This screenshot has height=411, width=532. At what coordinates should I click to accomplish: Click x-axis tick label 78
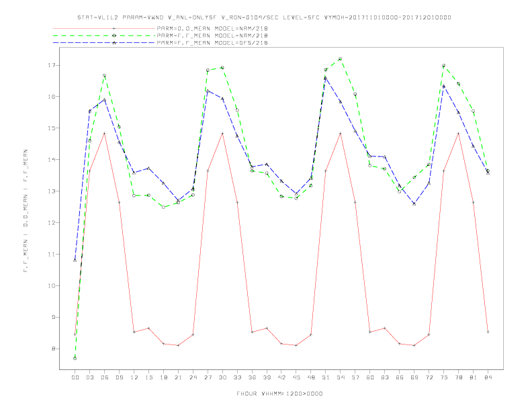point(458,377)
